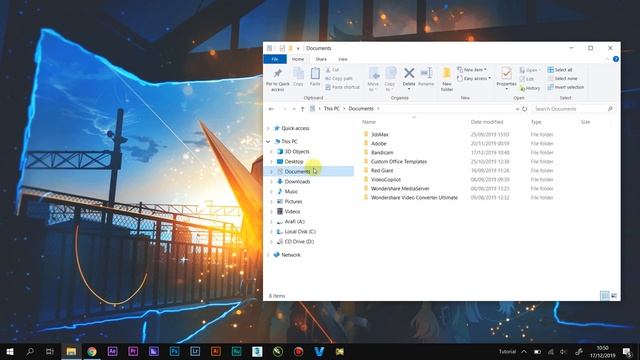This screenshot has height=360, width=640.
Task: Click Paste shortcut in ribbon
Action: 342,87
